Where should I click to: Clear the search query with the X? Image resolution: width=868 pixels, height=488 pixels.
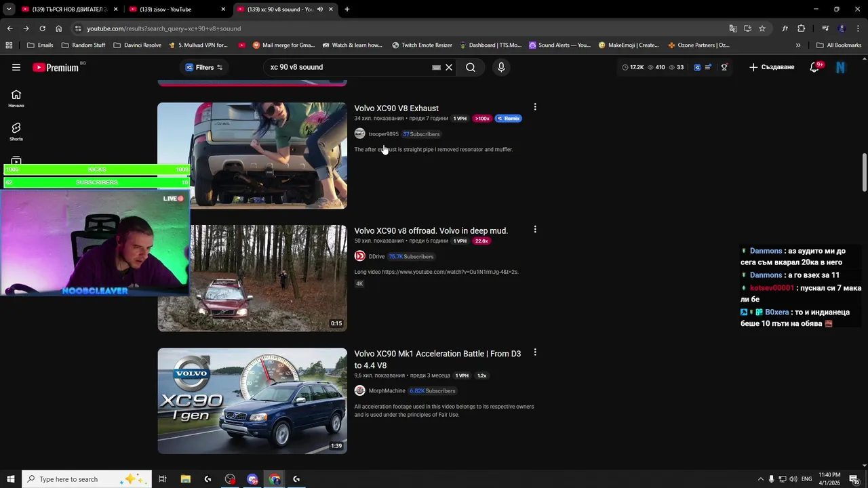pyautogui.click(x=449, y=67)
